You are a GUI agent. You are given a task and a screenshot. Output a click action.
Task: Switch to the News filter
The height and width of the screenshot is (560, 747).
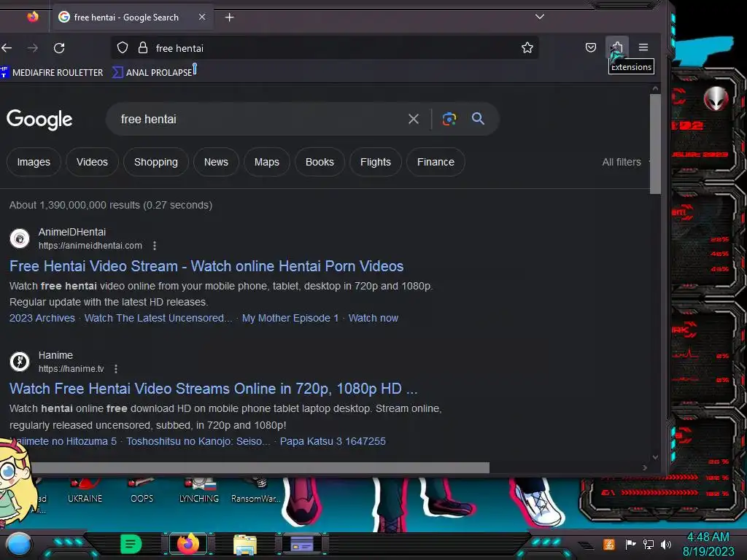216,162
